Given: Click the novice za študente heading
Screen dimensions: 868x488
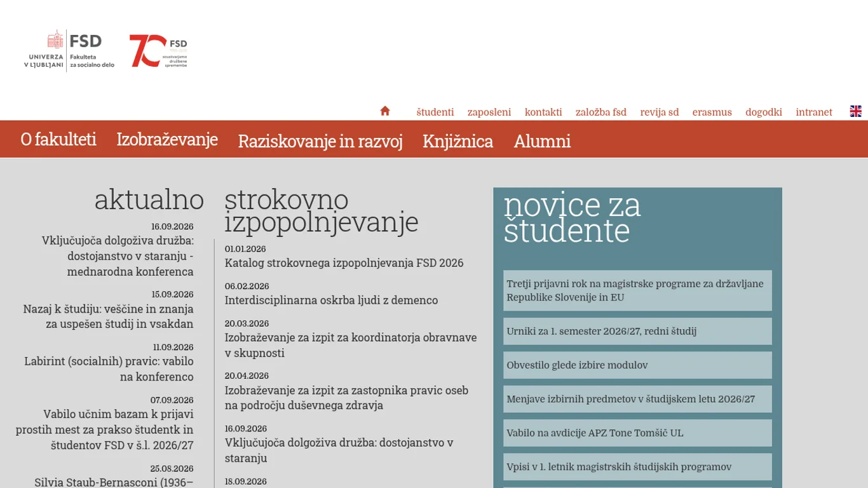Looking at the screenshot, I should [572, 218].
